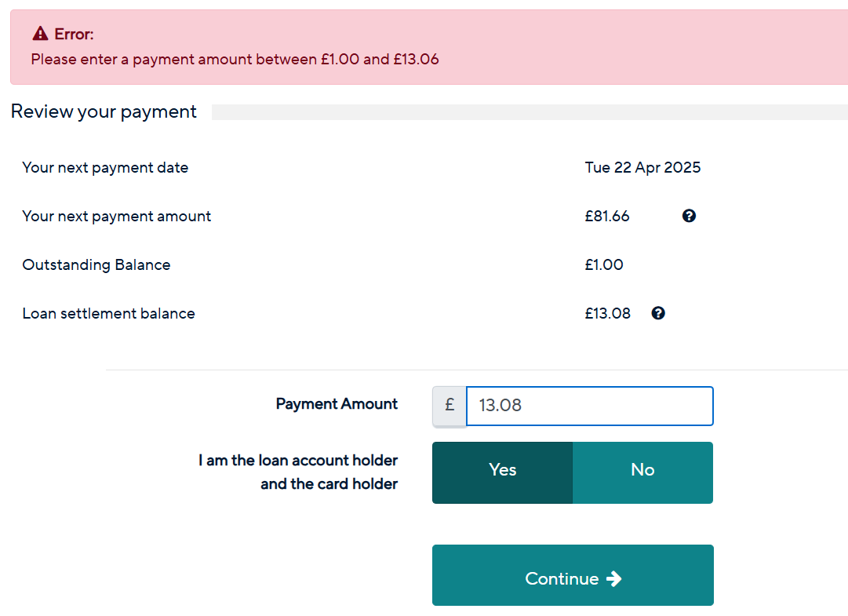Focus the Payment Amount input field
Screen dimensions: 848x616
click(x=589, y=406)
